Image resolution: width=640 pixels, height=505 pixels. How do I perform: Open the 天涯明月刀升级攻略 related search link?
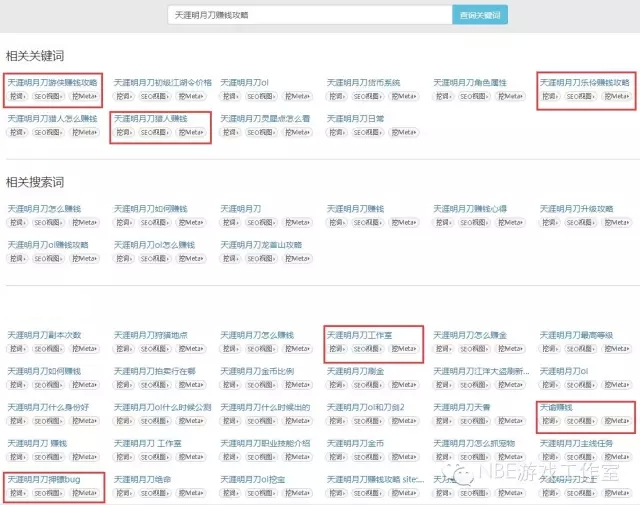(x=576, y=208)
